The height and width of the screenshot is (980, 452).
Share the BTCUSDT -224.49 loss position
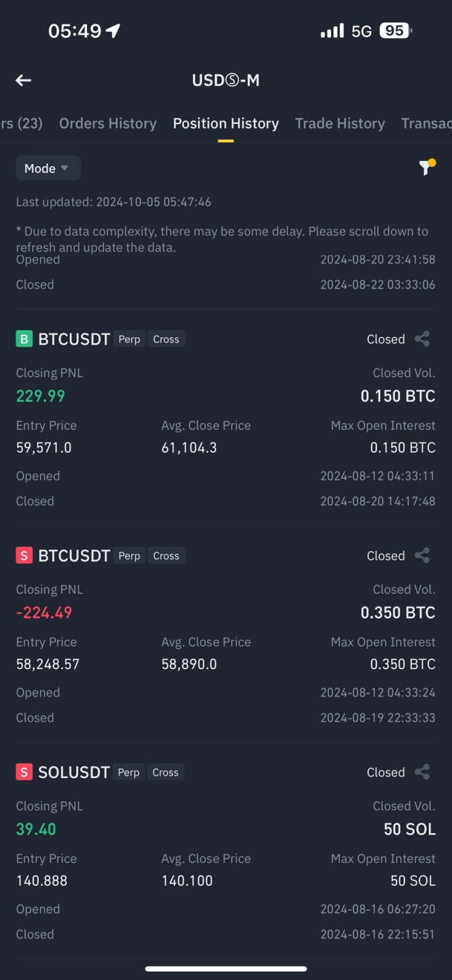422,555
